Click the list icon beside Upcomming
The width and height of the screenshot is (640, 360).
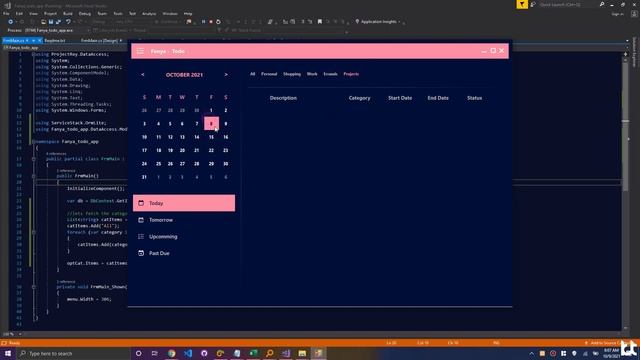[x=141, y=236]
